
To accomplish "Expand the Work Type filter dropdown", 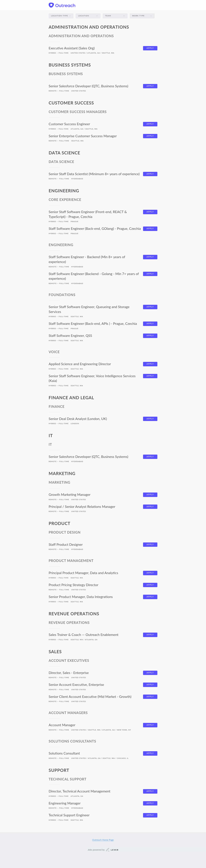I will click(142, 16).
